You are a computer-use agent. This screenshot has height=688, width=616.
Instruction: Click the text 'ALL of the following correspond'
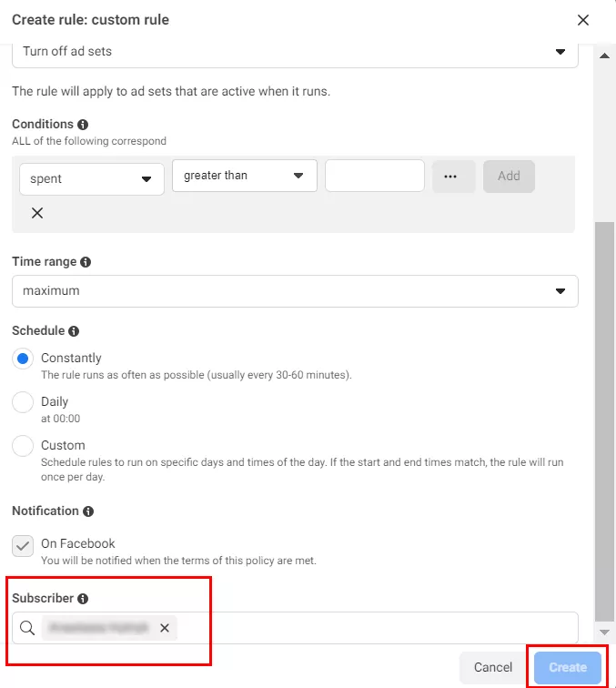click(89, 141)
